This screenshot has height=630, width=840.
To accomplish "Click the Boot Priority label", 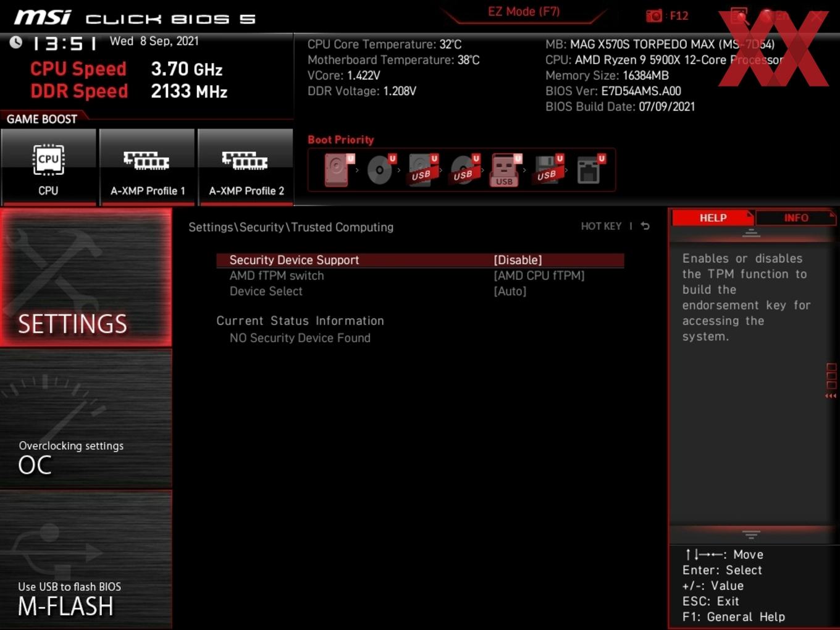I will [341, 140].
